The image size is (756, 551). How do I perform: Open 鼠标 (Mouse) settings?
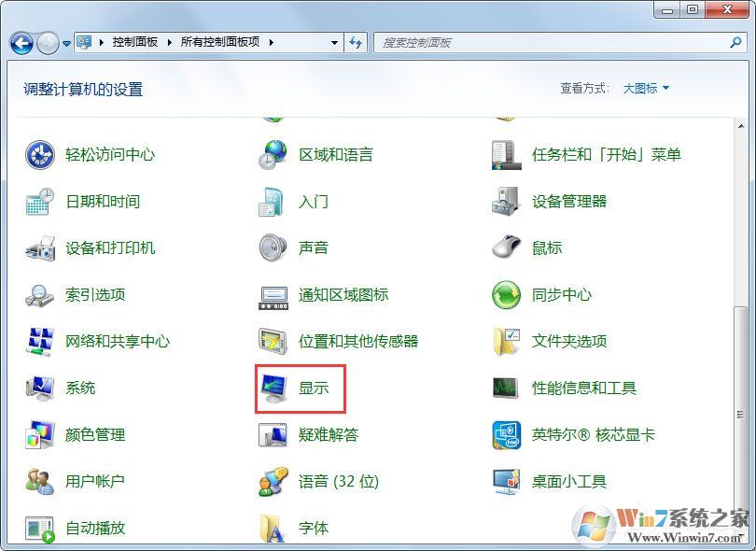pyautogui.click(x=546, y=247)
